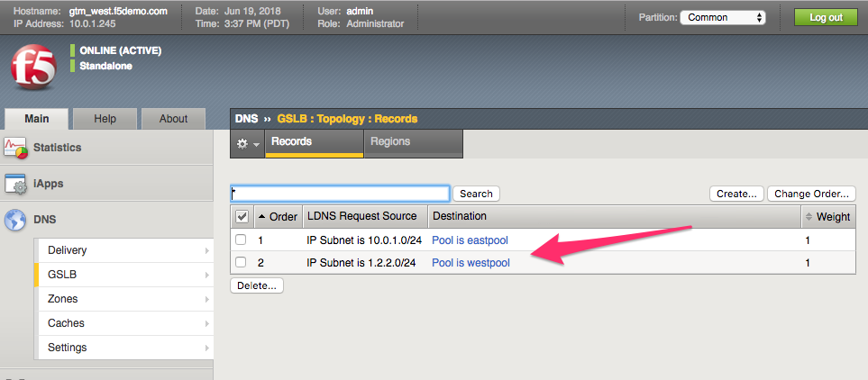Click the iApps gear window icon
The height and width of the screenshot is (380, 868).
15,184
